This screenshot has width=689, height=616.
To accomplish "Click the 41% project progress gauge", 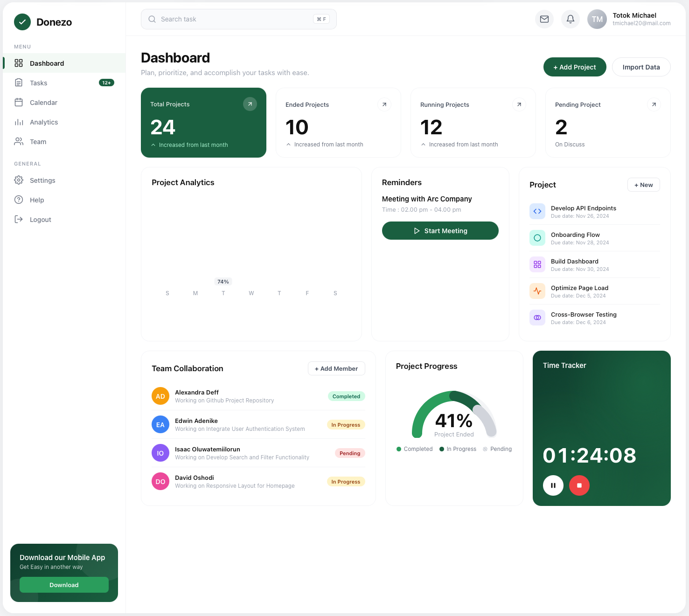I will (x=454, y=415).
